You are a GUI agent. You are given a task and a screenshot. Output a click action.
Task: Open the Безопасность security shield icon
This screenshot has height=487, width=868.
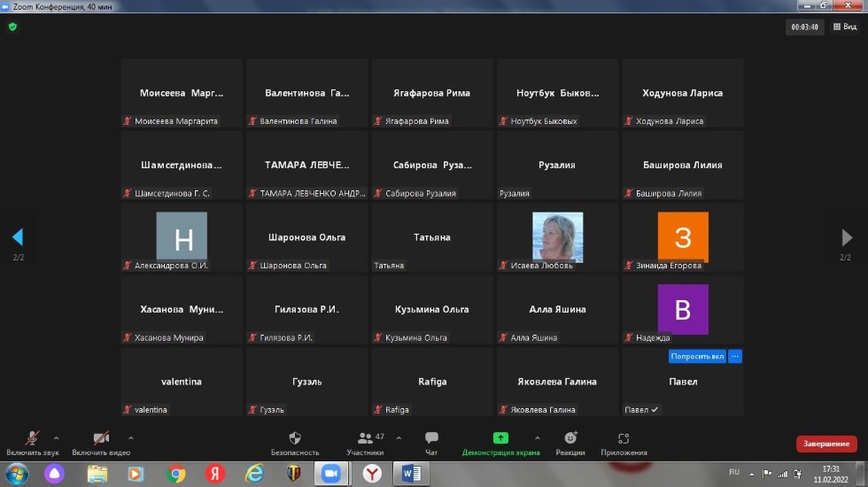[295, 438]
